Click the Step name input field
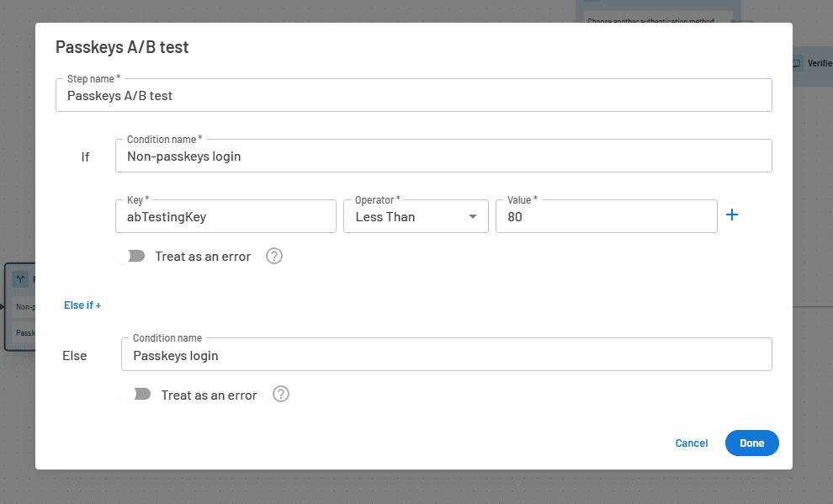The image size is (833, 504). [413, 95]
